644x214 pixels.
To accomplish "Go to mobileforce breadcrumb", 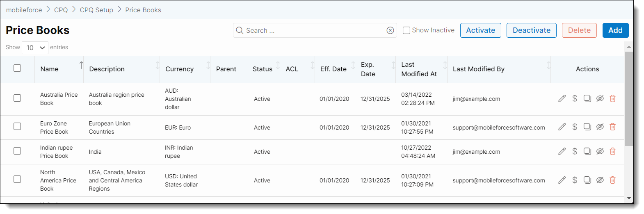I will point(24,10).
